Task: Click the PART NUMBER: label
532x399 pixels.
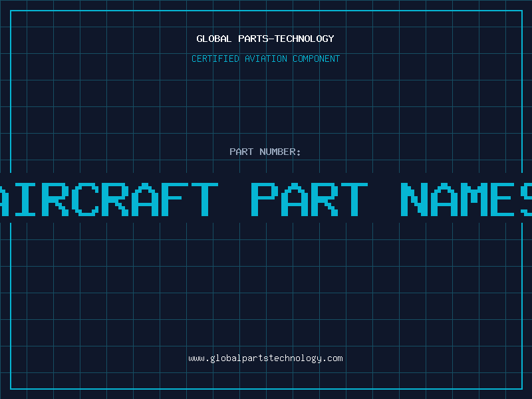Action: (265, 152)
